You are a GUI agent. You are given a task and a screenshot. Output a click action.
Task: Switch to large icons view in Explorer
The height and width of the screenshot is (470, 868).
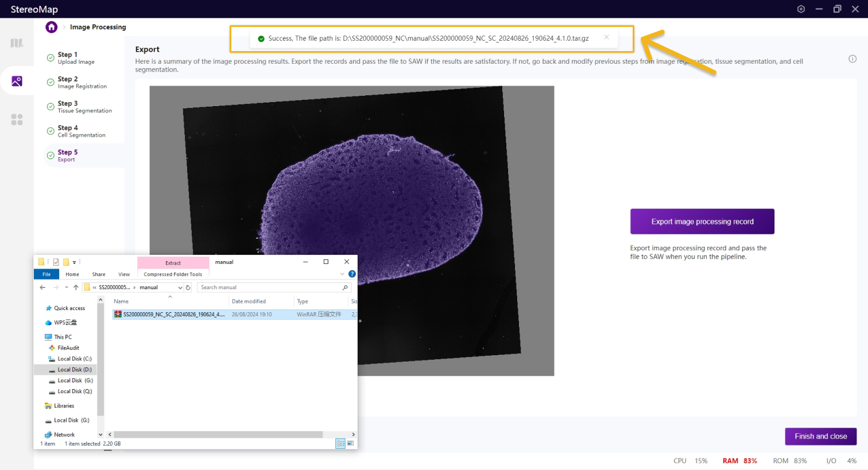350,444
